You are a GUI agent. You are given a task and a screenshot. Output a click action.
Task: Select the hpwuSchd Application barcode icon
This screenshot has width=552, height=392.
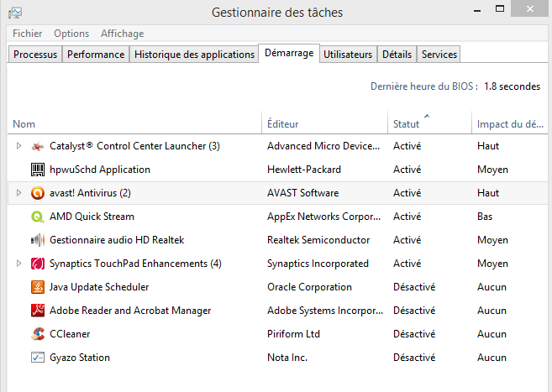(x=37, y=170)
